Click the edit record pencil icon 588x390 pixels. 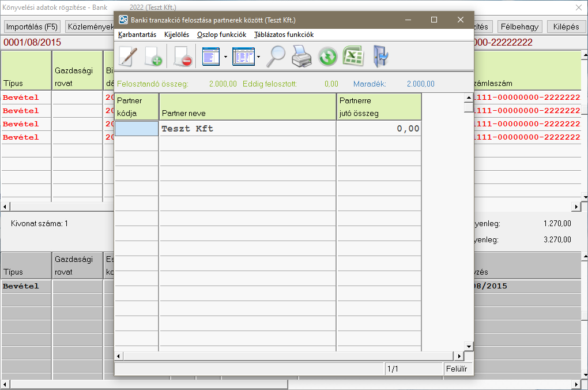(128, 57)
